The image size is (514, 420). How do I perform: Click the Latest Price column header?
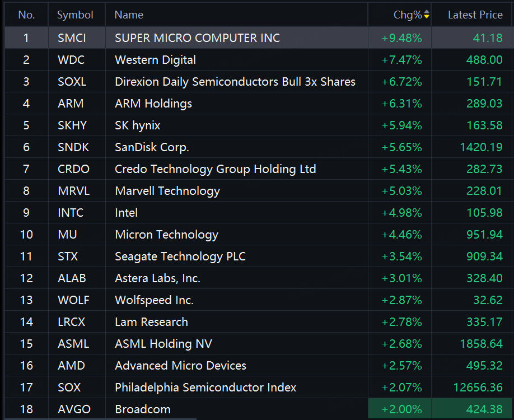[x=475, y=15]
